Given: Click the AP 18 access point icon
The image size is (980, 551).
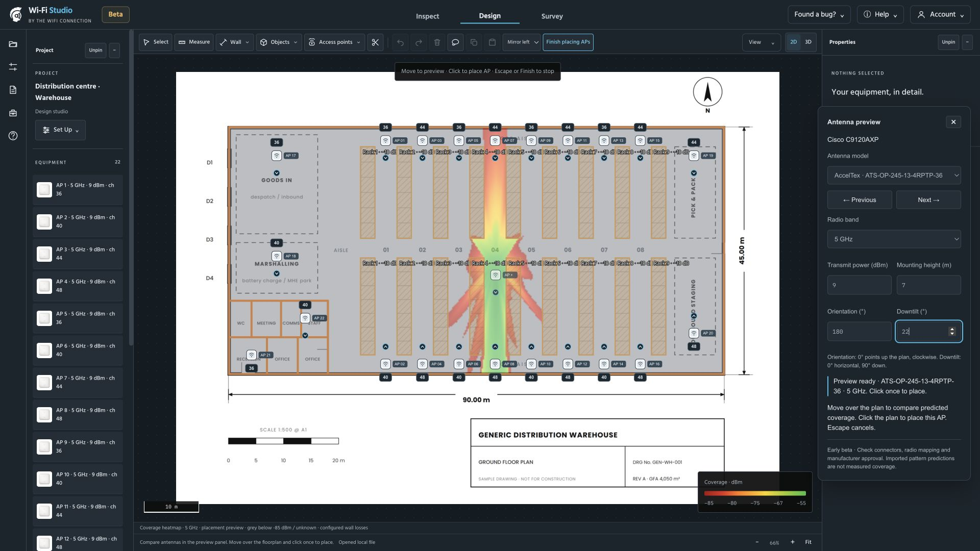Looking at the screenshot, I should tap(276, 256).
